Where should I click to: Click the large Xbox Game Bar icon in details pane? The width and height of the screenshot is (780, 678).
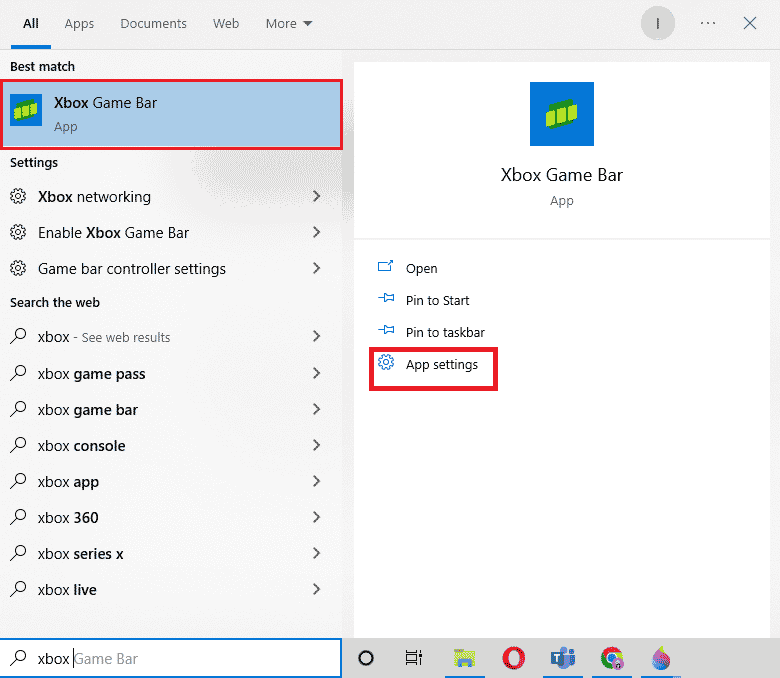[561, 113]
